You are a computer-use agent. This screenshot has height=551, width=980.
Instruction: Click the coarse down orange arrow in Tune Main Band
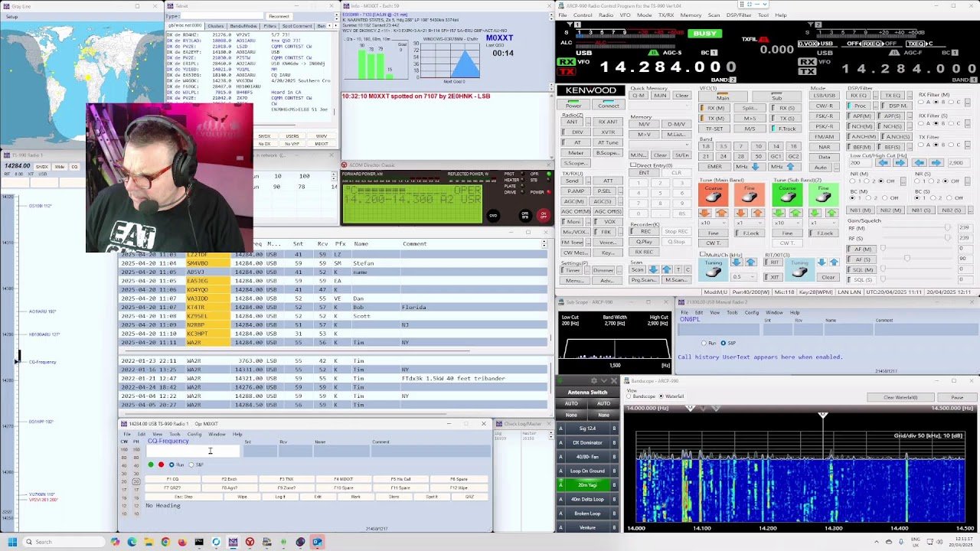coord(706,213)
